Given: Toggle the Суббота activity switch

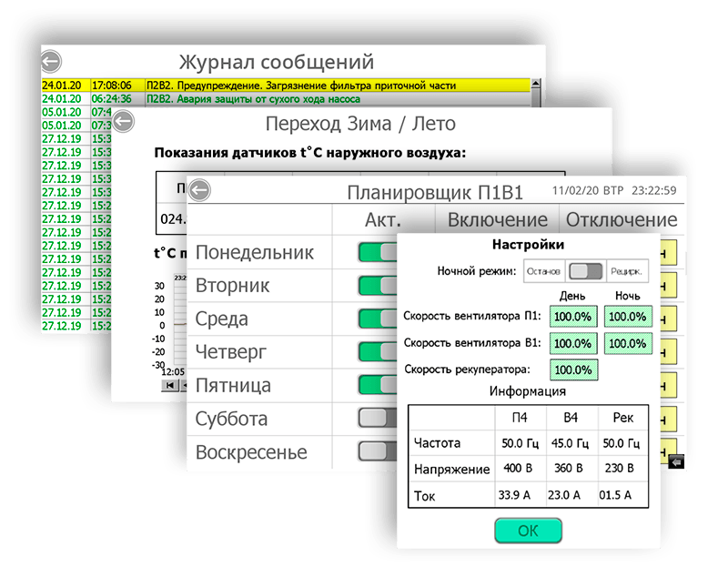Looking at the screenshot, I should [378, 419].
